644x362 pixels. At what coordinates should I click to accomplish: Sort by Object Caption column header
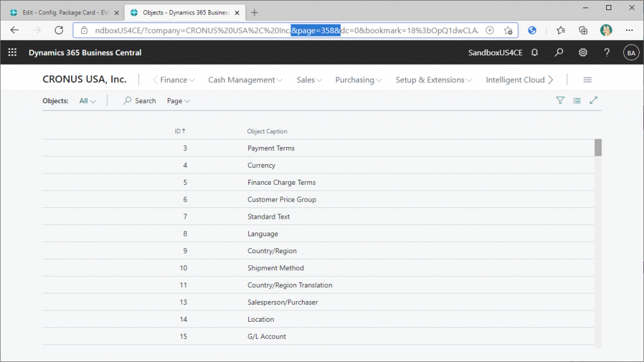[x=267, y=131]
